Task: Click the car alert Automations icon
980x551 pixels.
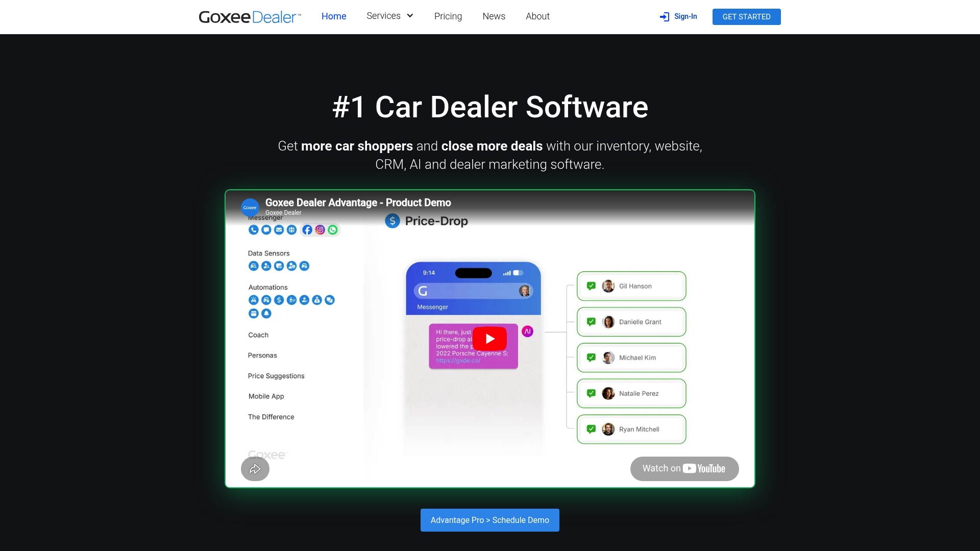Action: pyautogui.click(x=254, y=300)
